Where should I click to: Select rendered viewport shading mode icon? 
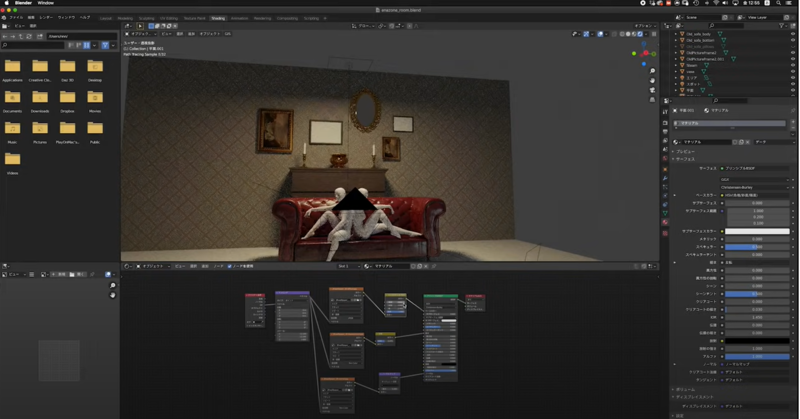click(x=640, y=34)
